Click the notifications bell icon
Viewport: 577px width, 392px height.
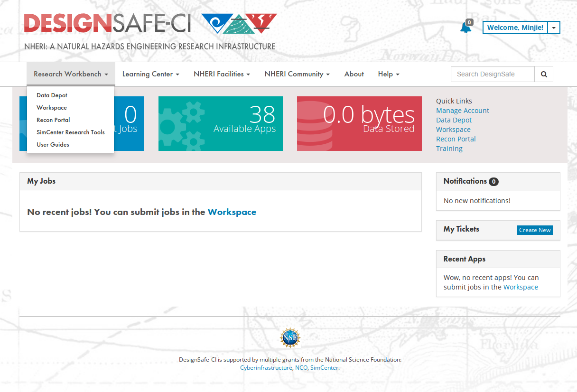point(465,28)
